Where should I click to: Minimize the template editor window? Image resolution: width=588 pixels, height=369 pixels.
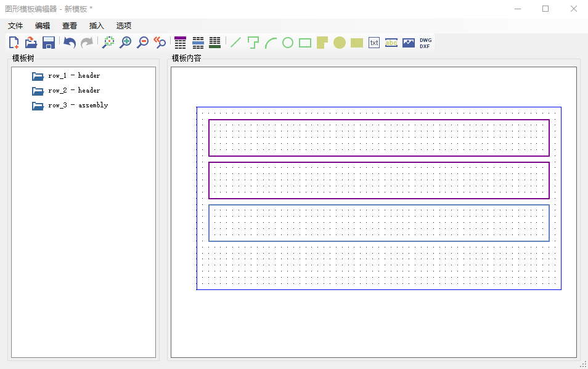click(x=518, y=9)
